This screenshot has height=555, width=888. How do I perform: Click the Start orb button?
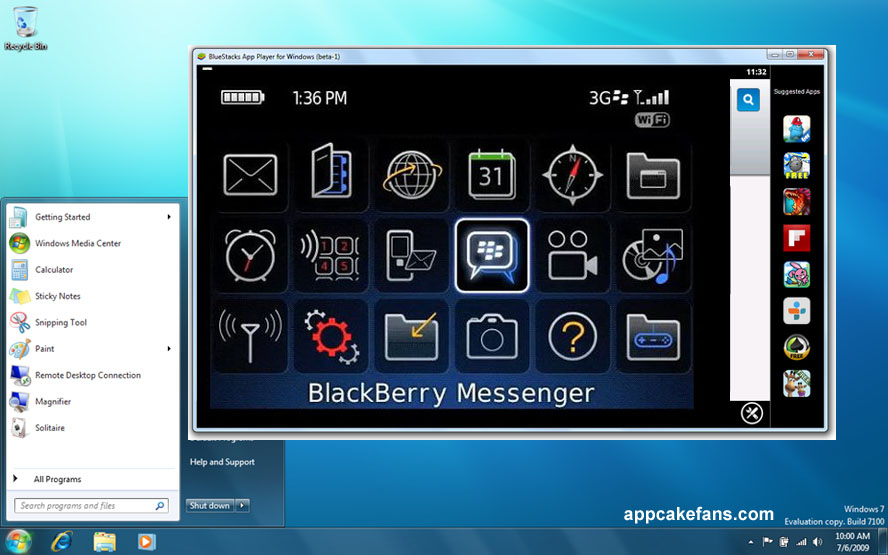(18, 542)
